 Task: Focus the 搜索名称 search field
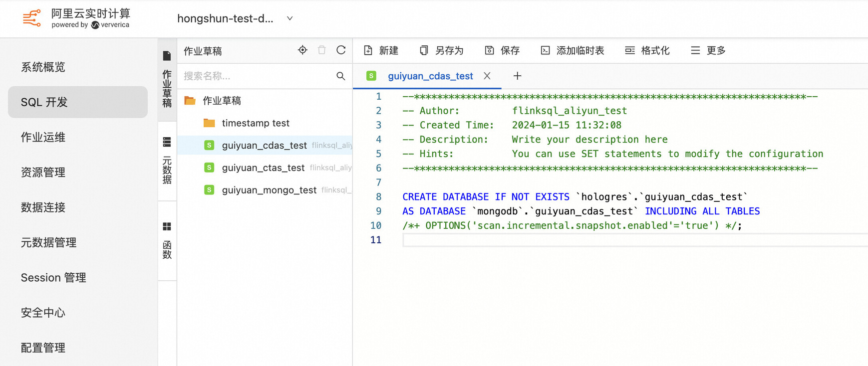257,76
